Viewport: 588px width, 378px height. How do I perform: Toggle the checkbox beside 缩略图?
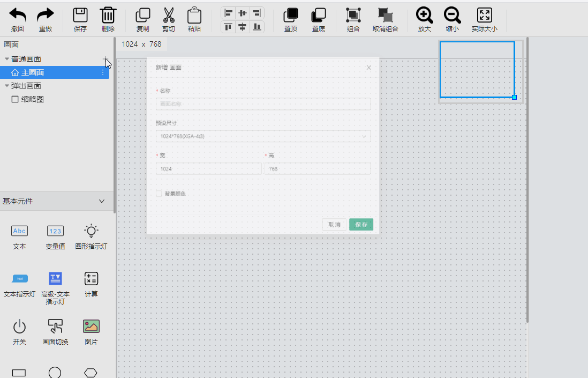point(15,99)
